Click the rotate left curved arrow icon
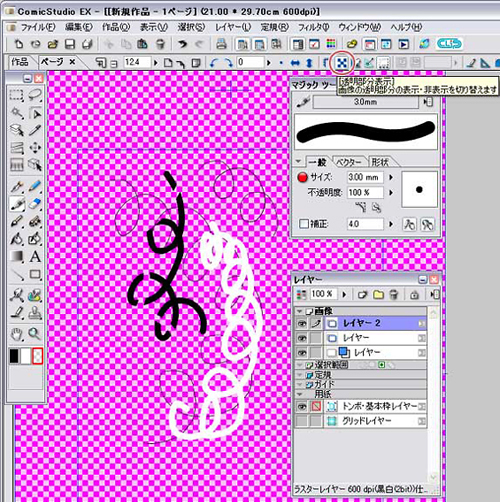500x502 pixels. (214, 63)
